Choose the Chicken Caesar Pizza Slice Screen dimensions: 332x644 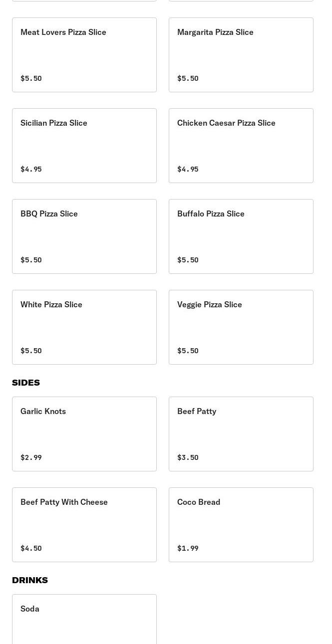click(x=241, y=146)
